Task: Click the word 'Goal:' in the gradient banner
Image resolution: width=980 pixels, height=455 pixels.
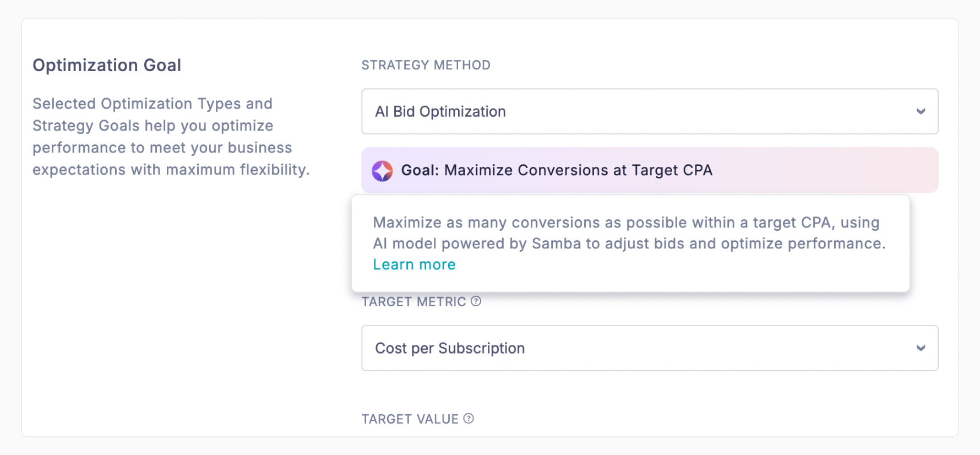Action: click(420, 170)
